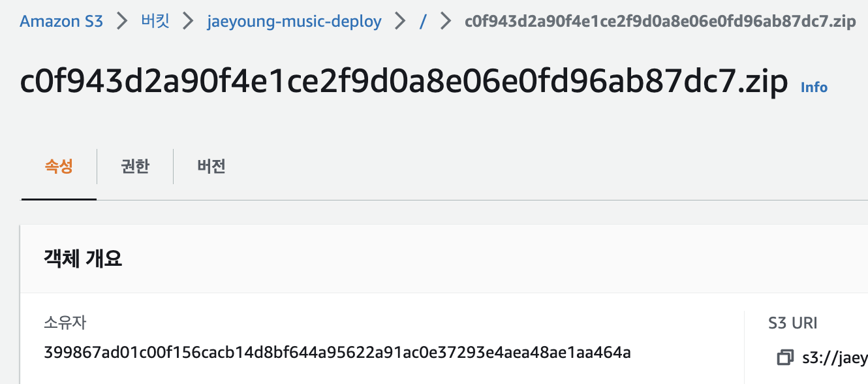Open the 버킷 list from the breadcrumb

coord(155,21)
